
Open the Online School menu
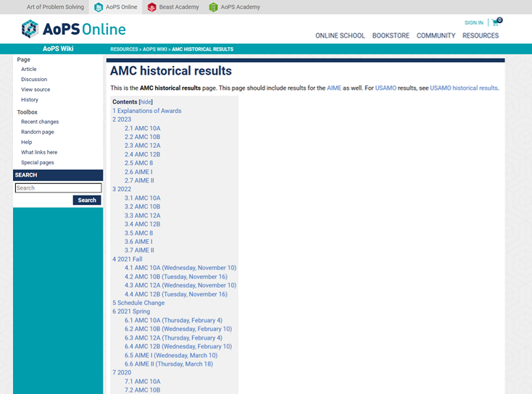click(340, 35)
